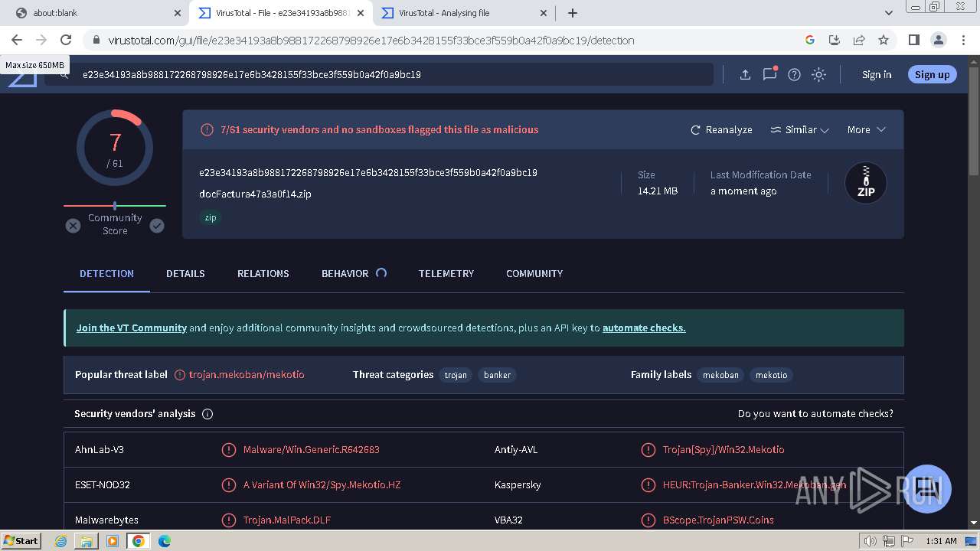Open the notifications comment icon
Image resolution: width=980 pixels, height=551 pixels.
point(769,74)
